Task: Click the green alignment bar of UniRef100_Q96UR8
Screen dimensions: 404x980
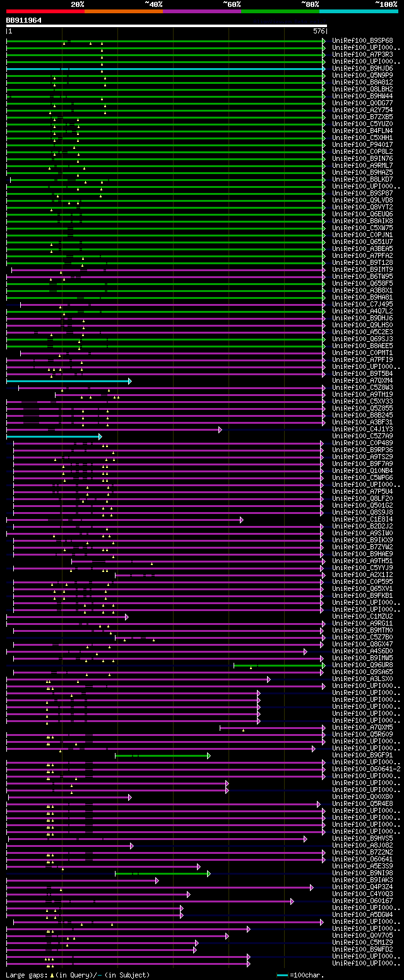Action: (x=279, y=665)
